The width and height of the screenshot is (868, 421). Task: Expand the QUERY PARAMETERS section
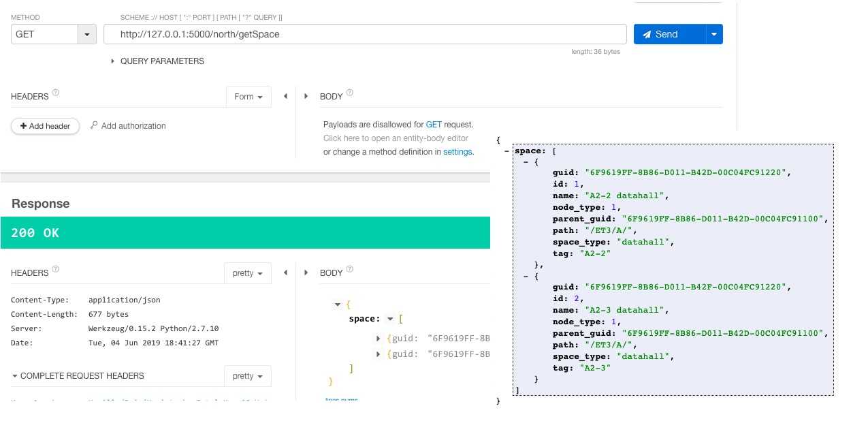113,61
